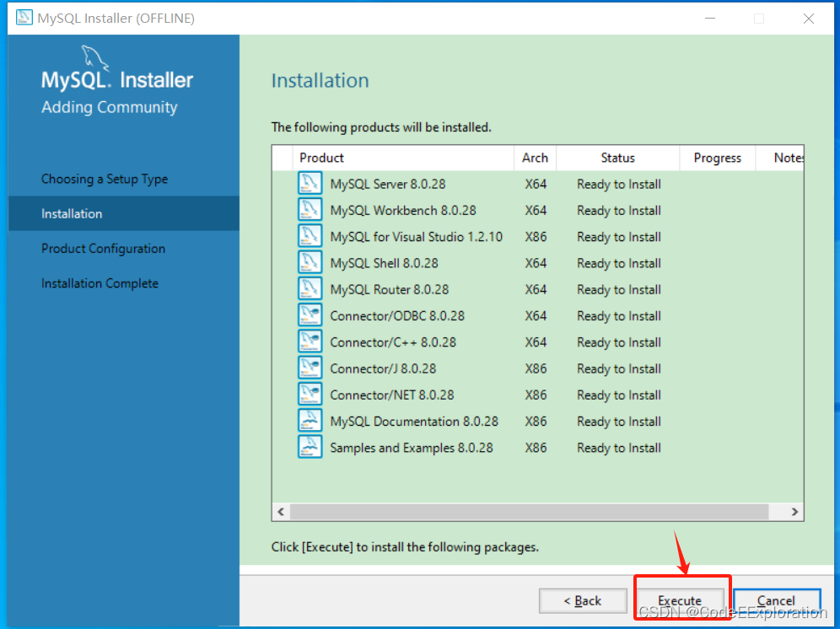Click the Connector/ODBC 8.0.28 product icon
The image size is (840, 629).
pyautogui.click(x=310, y=315)
